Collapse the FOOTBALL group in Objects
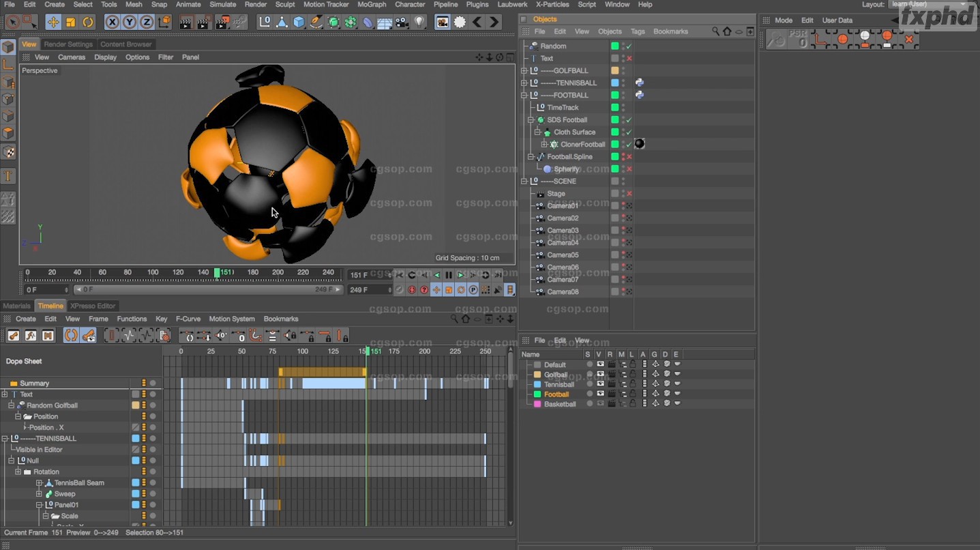Viewport: 980px width, 550px height. (x=524, y=96)
